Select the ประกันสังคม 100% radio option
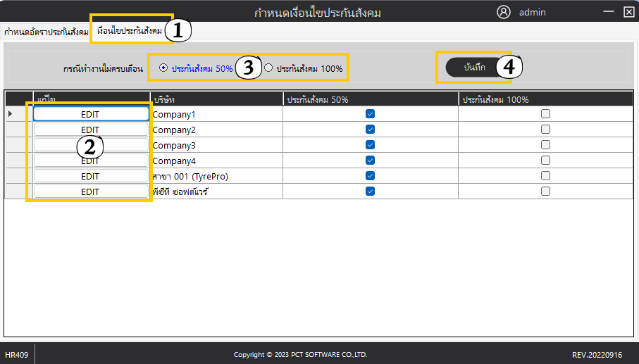Screen dimensions: 639x364 coord(268,68)
